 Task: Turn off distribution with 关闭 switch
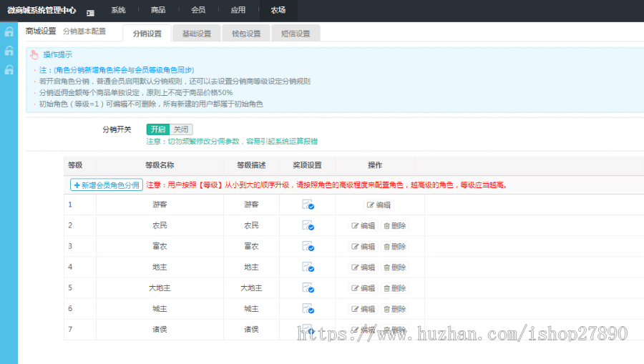click(x=181, y=129)
